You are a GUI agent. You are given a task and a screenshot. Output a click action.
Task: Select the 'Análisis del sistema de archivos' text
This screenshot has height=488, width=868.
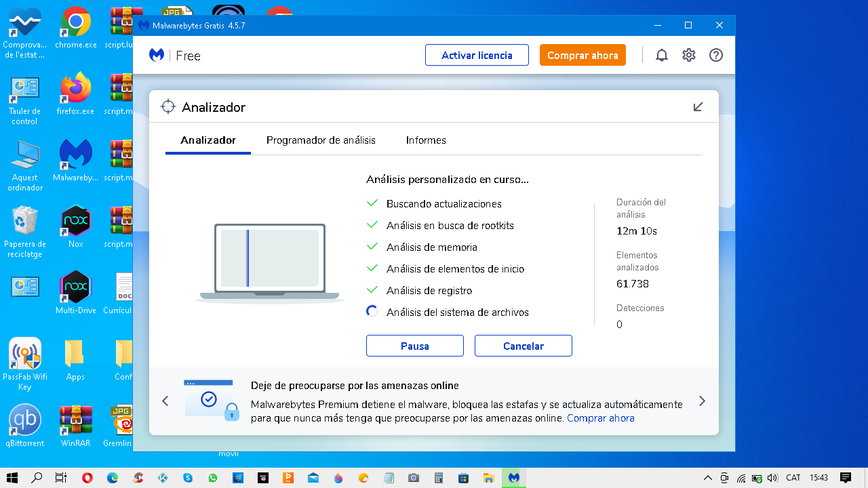(x=458, y=312)
